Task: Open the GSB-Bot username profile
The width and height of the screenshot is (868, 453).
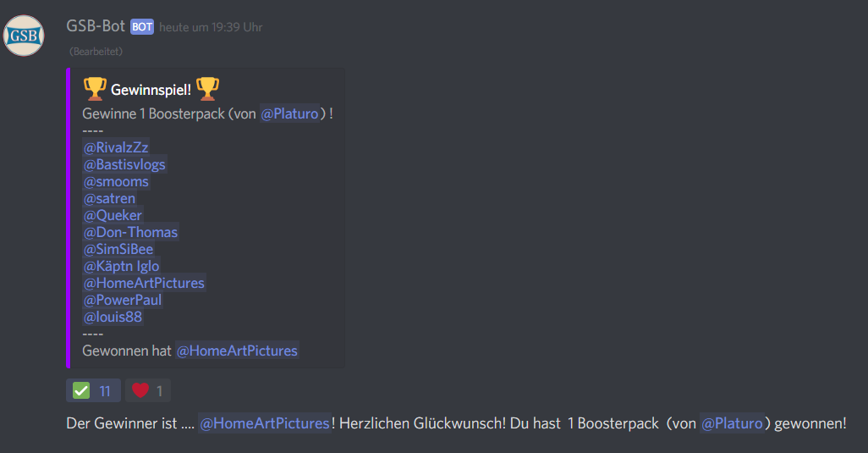Action: (x=96, y=26)
